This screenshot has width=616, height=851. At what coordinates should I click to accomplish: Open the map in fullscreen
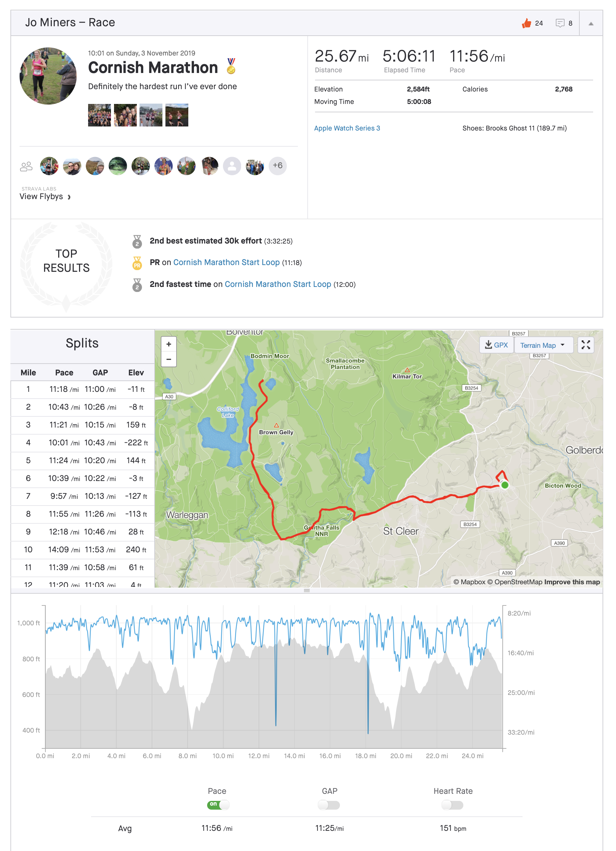pos(586,345)
